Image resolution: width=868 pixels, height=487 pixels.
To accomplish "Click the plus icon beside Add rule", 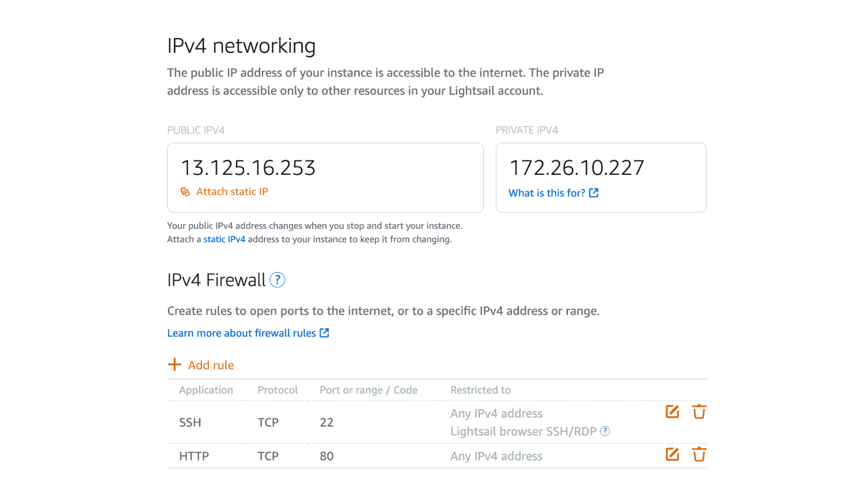I will tap(174, 365).
